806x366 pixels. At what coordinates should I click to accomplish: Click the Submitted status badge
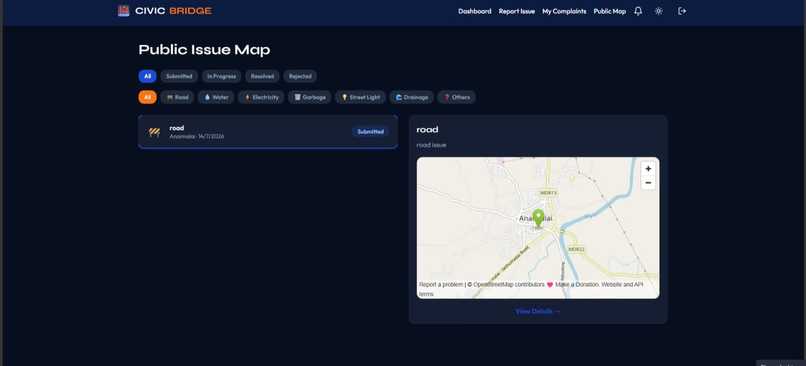(371, 132)
